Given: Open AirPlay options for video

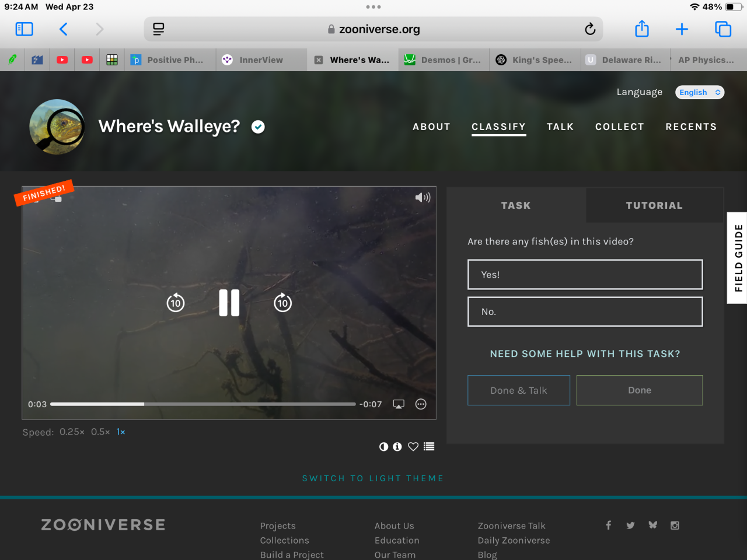Looking at the screenshot, I should click(399, 404).
